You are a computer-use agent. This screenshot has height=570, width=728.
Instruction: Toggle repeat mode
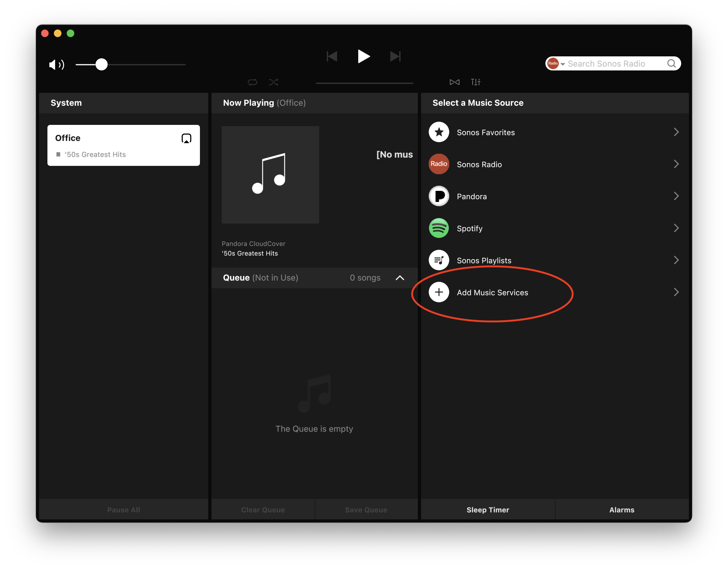click(x=252, y=82)
